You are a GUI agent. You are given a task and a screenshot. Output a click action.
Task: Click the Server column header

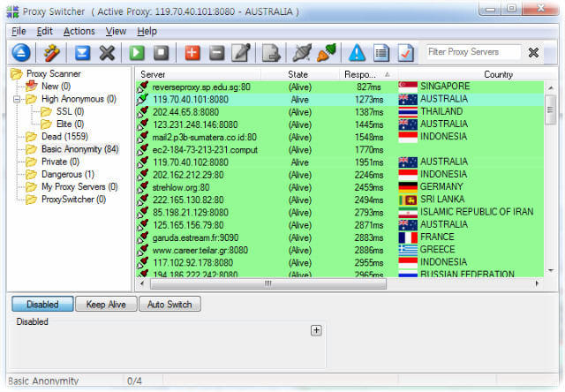[198, 74]
